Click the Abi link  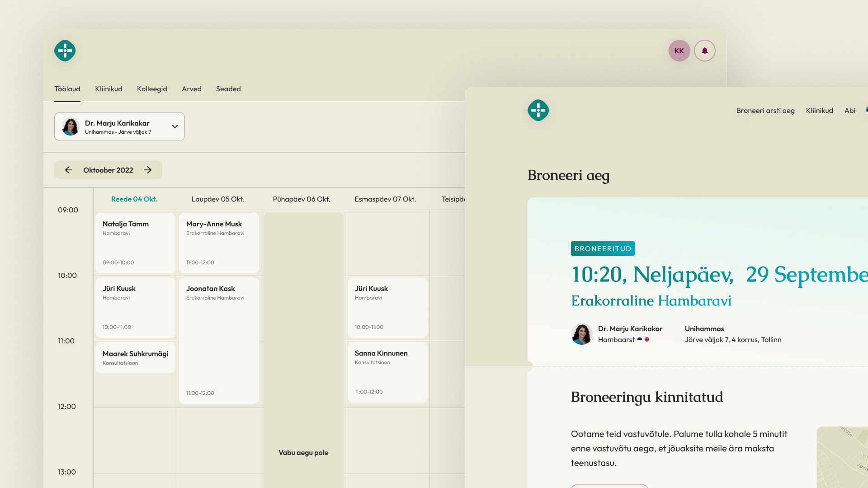[849, 110]
